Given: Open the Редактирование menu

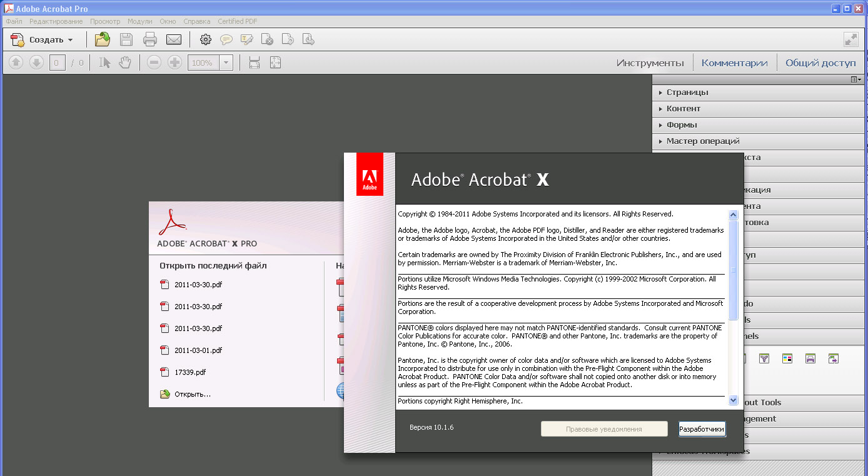Looking at the screenshot, I should (x=56, y=21).
